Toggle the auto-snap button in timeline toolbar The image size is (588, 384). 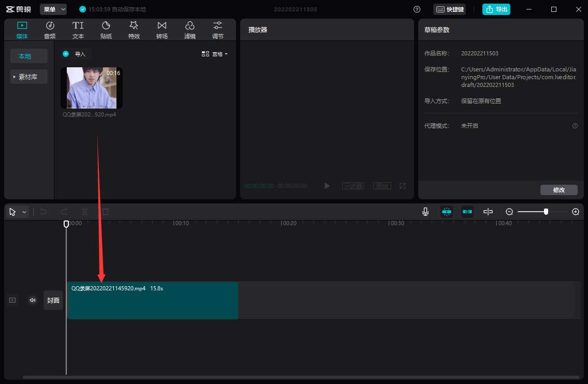point(467,212)
